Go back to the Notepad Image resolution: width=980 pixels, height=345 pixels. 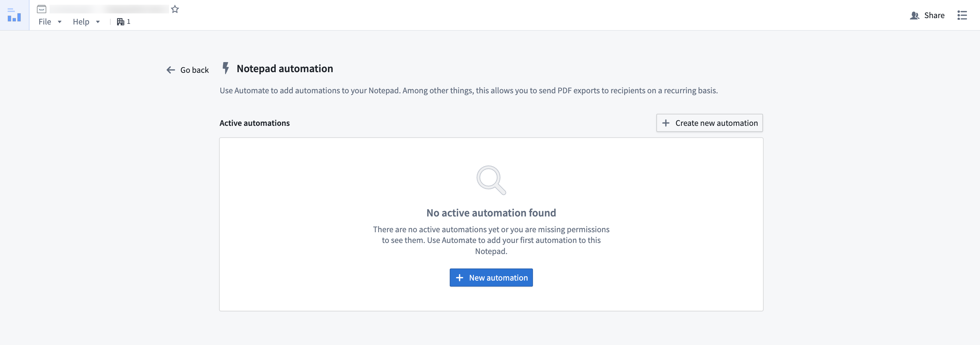187,70
